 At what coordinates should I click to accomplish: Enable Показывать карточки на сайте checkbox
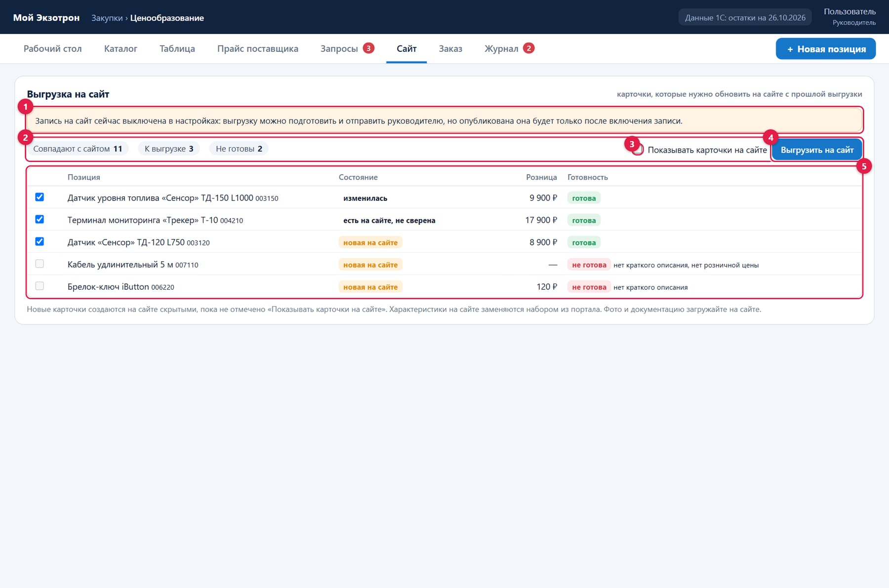638,150
